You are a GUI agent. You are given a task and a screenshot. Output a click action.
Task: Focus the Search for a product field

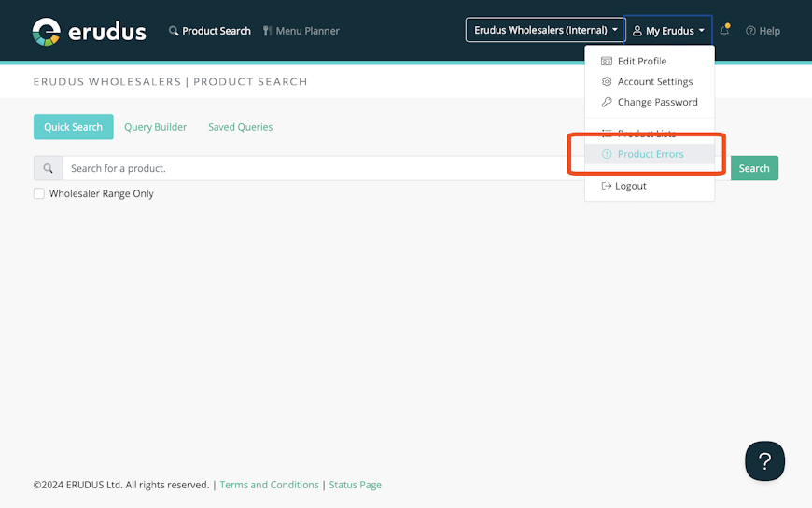(x=396, y=168)
